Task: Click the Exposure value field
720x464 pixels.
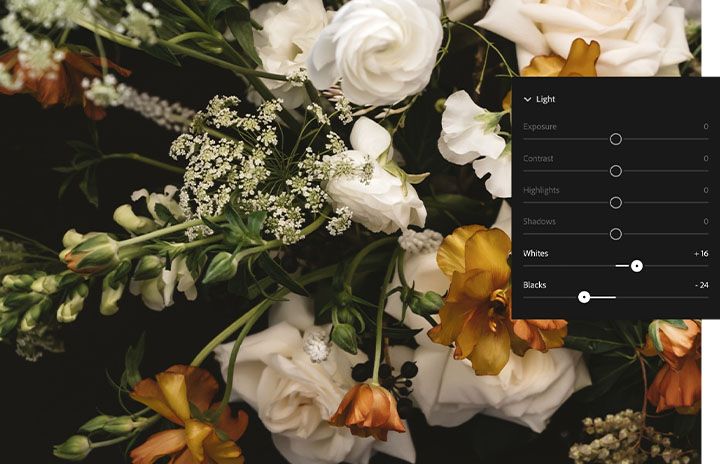Action: (x=706, y=126)
